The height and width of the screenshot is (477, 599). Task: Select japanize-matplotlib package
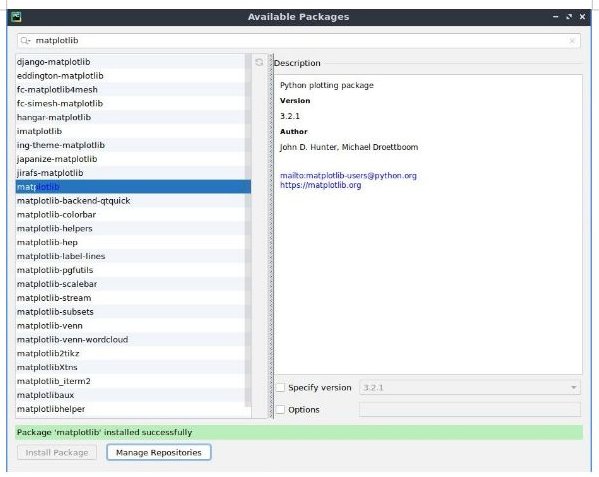point(133,159)
